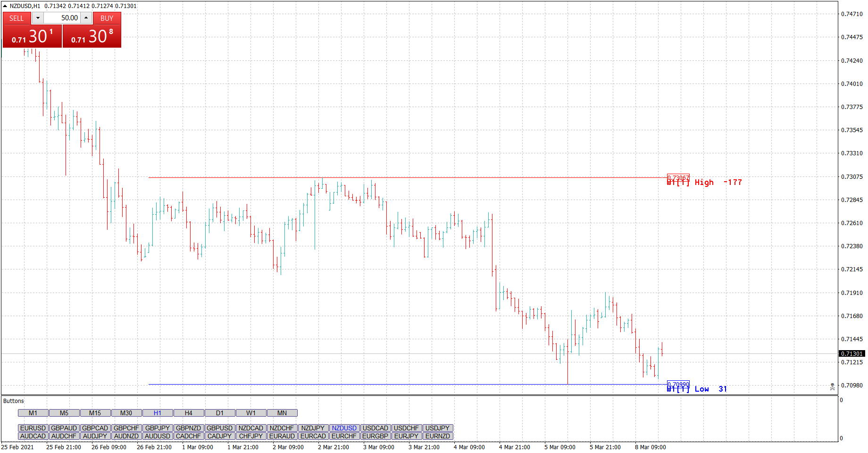Select the highlighted NZDUSD symbol button

point(344,428)
